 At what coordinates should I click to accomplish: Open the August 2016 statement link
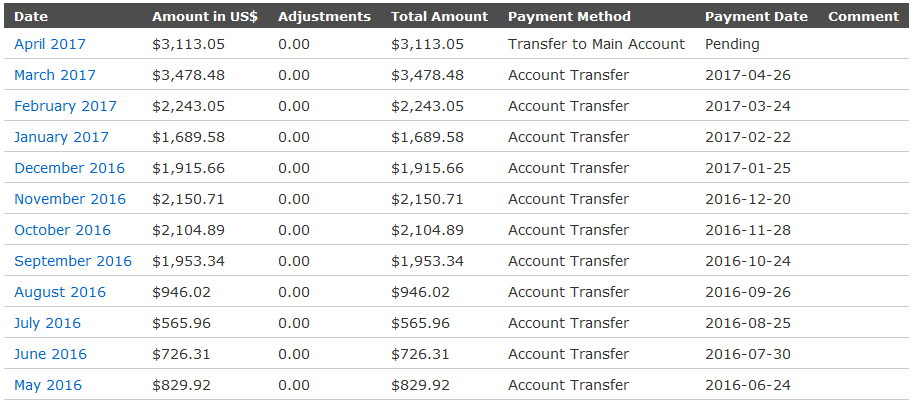60,292
